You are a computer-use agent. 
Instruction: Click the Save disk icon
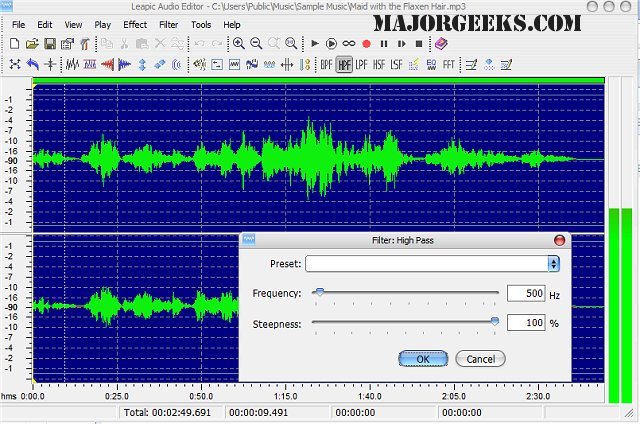[49, 44]
